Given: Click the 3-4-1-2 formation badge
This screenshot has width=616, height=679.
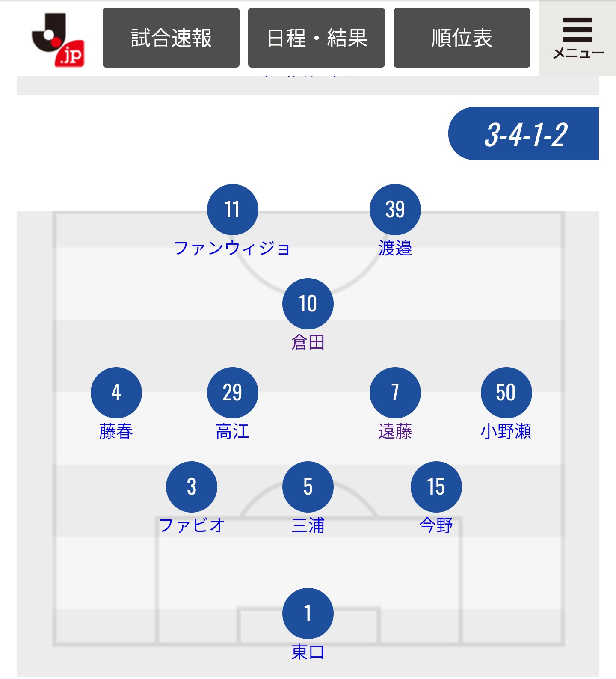Looking at the screenshot, I should (525, 134).
